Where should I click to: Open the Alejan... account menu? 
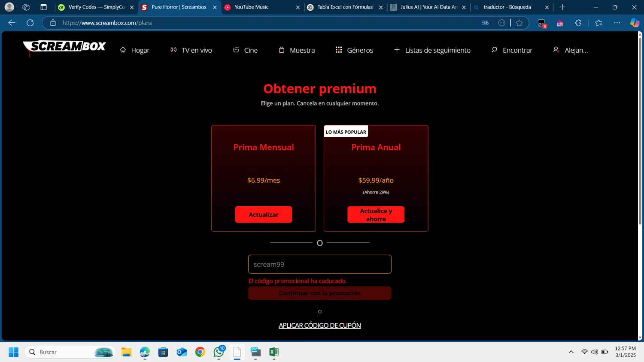tap(571, 50)
